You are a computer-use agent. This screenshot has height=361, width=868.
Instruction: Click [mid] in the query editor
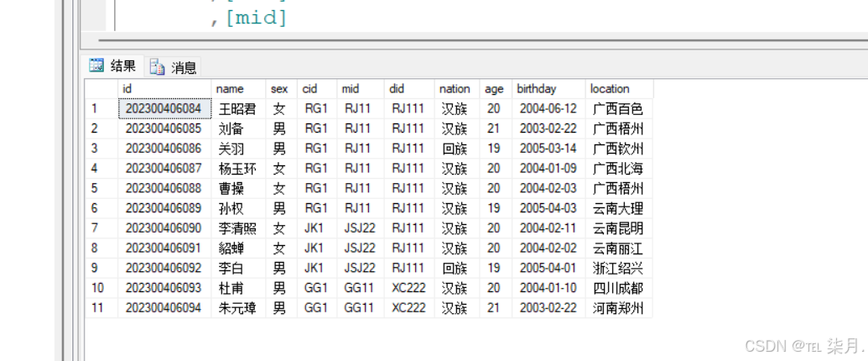[x=257, y=18]
